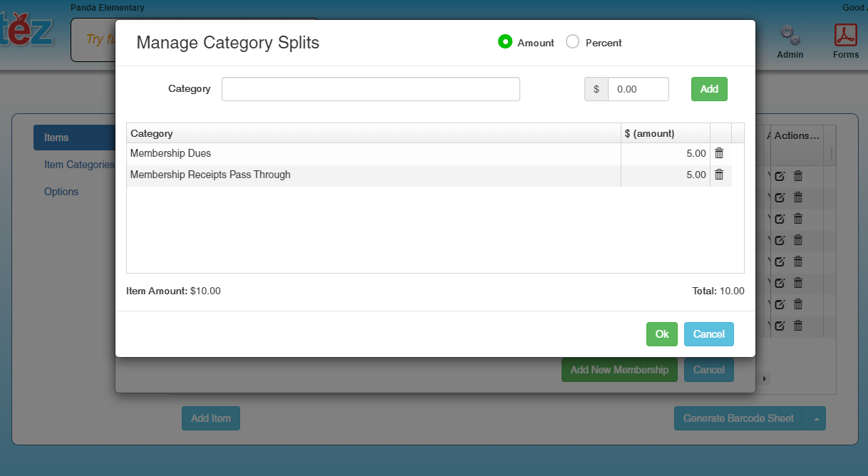868x476 pixels.
Task: Delete the Membership Receipts Pass Through row
Action: click(719, 175)
